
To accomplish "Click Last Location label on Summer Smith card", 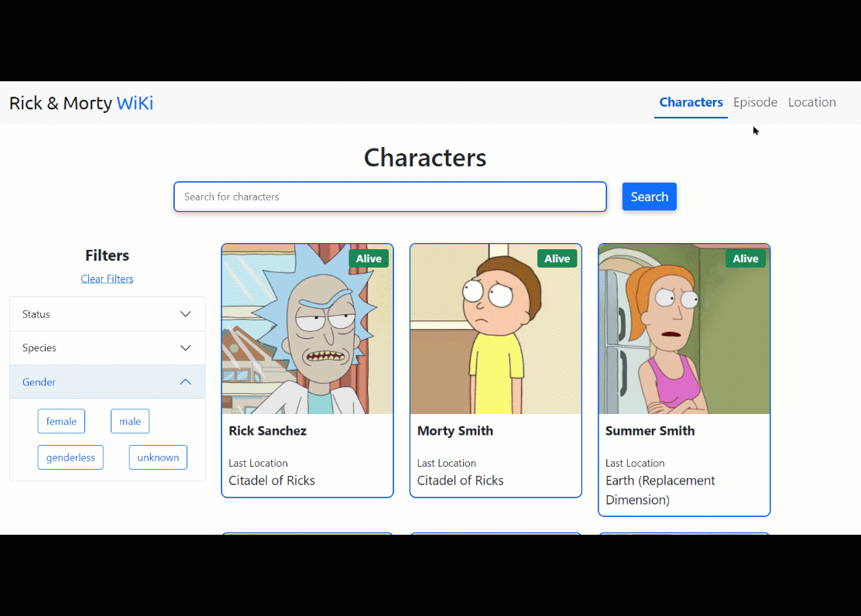I will (635, 464).
